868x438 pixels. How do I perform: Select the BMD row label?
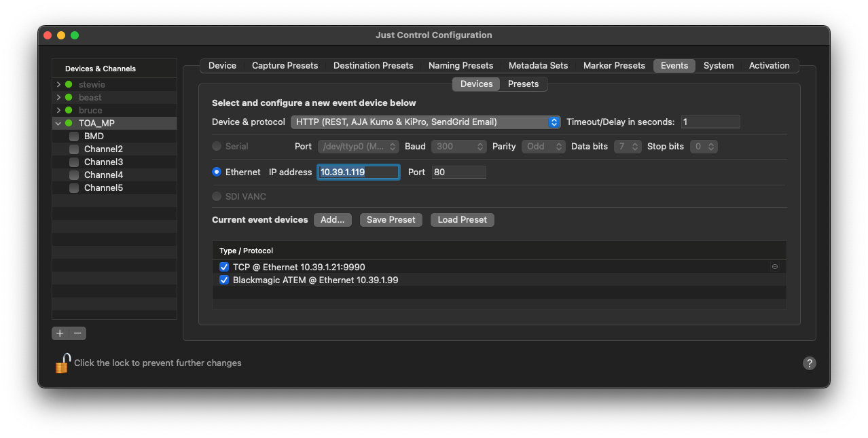pyautogui.click(x=94, y=136)
